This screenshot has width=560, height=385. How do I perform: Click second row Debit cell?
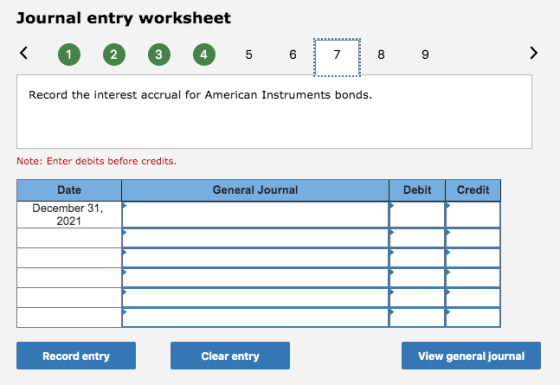tap(417, 238)
